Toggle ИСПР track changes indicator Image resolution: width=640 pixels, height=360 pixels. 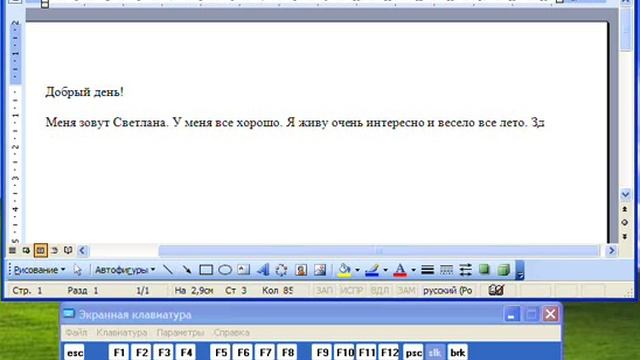[x=351, y=291]
